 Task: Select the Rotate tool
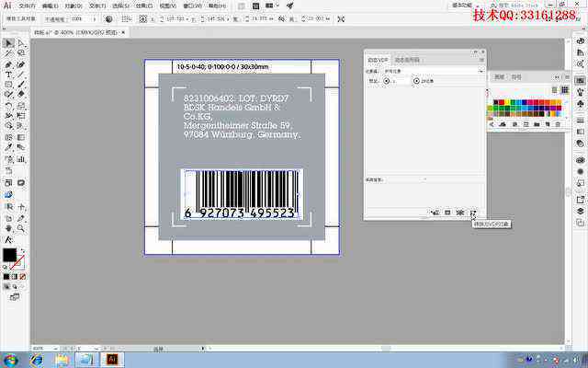[x=8, y=106]
